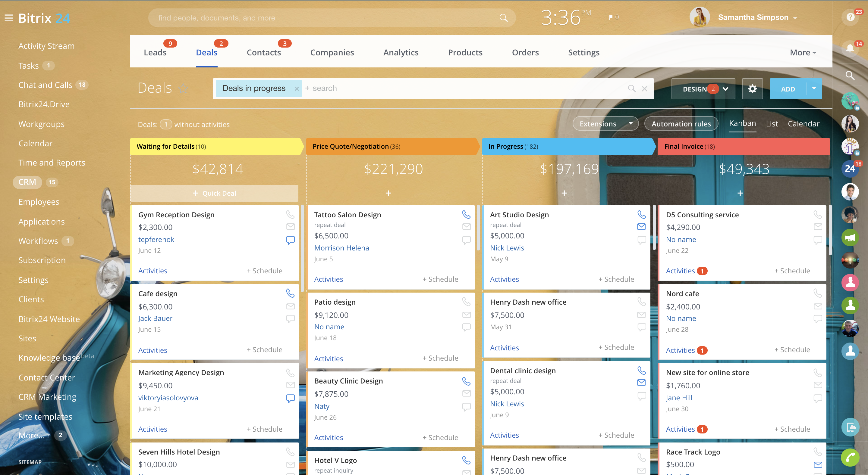Switch to List view
Viewport: 868px width, 475px height.
coord(772,123)
